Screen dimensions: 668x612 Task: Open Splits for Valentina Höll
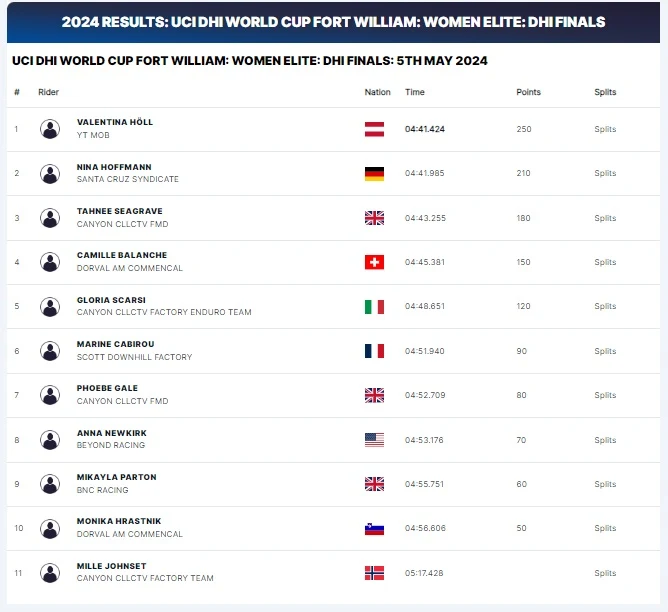tap(605, 129)
